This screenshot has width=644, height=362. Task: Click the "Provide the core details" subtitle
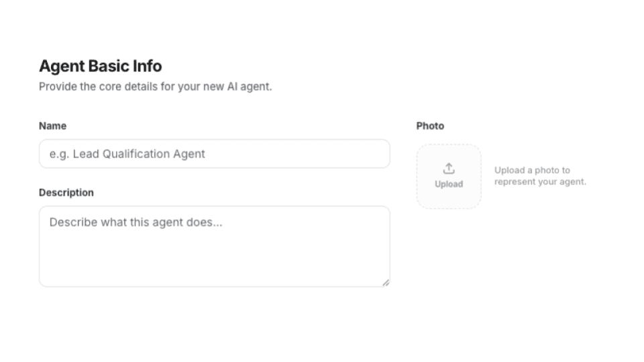click(x=155, y=86)
